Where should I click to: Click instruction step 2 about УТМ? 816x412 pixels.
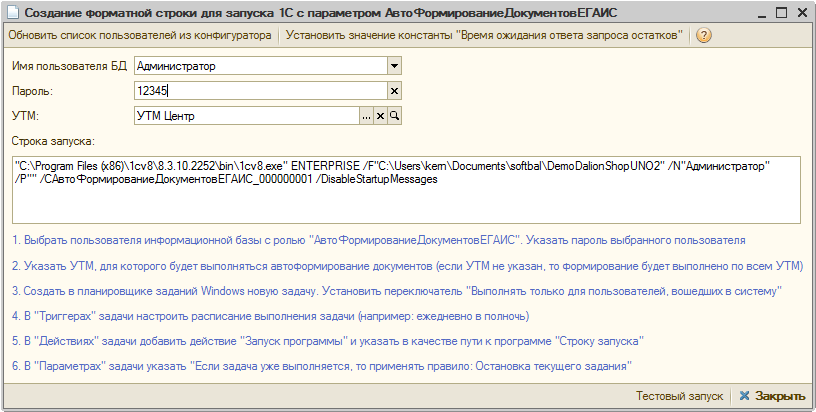[x=407, y=266]
